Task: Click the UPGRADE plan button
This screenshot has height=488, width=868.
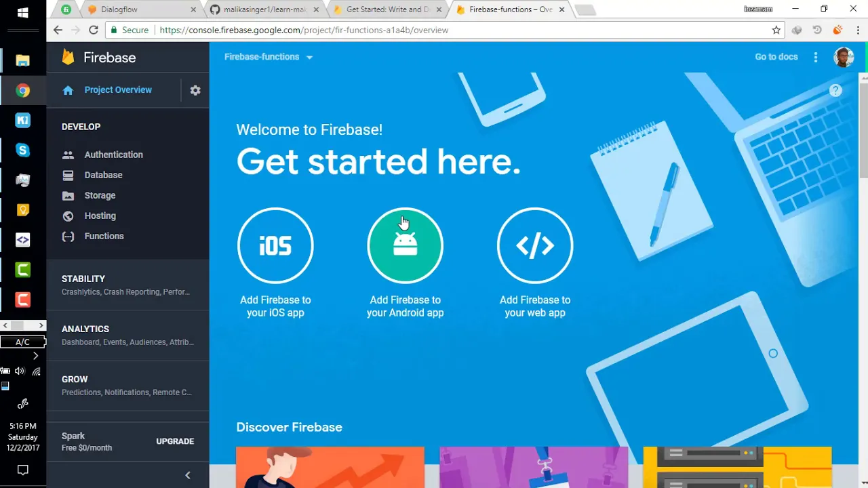Action: (x=175, y=441)
